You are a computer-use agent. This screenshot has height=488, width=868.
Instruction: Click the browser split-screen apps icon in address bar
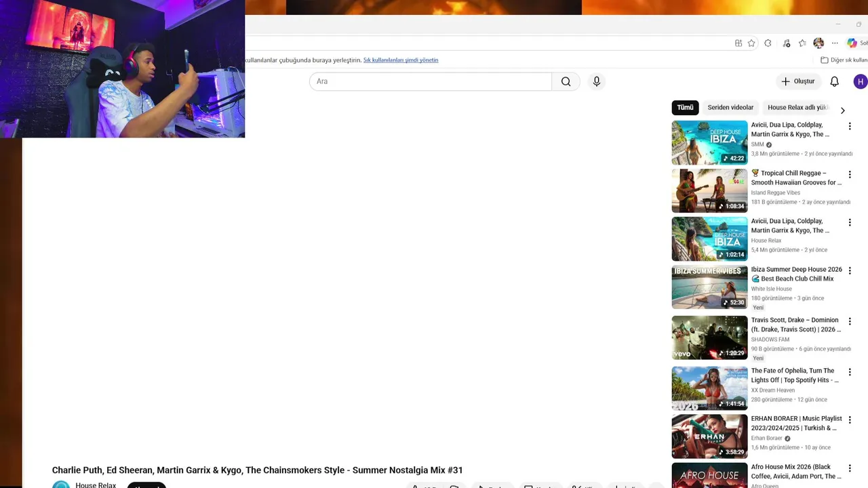(738, 43)
